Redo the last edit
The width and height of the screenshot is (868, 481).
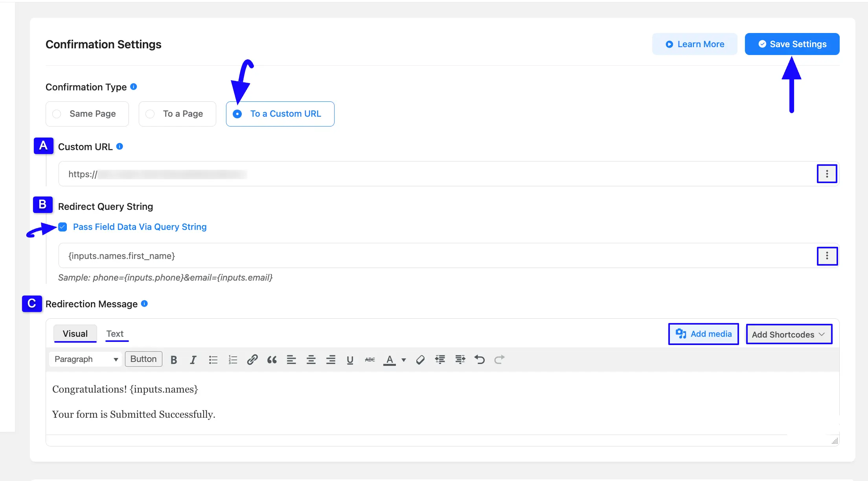(x=499, y=360)
